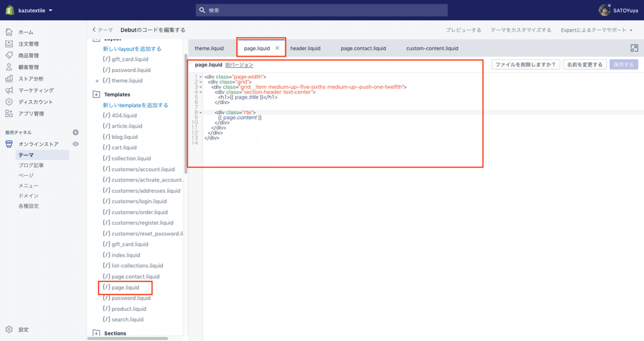Open メニュー in the sidebar
Viewport: 644px width, 341px height.
[x=28, y=186]
